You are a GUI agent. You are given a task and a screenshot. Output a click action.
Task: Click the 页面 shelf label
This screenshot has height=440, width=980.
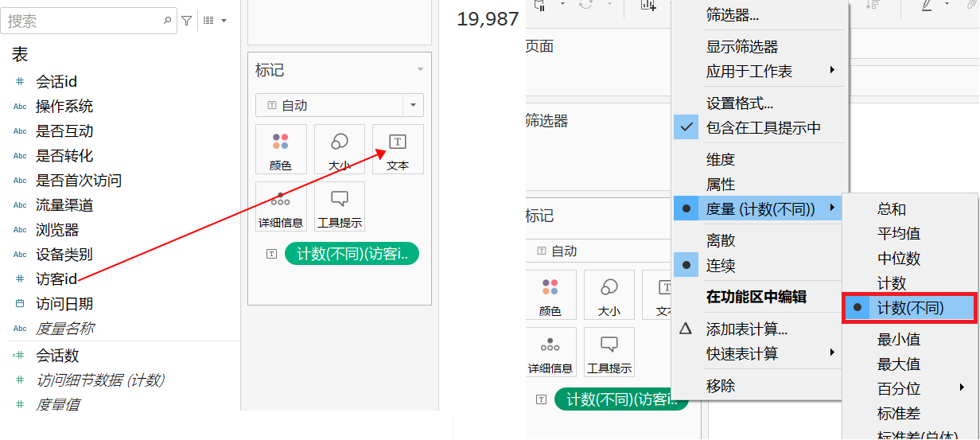[x=539, y=47]
